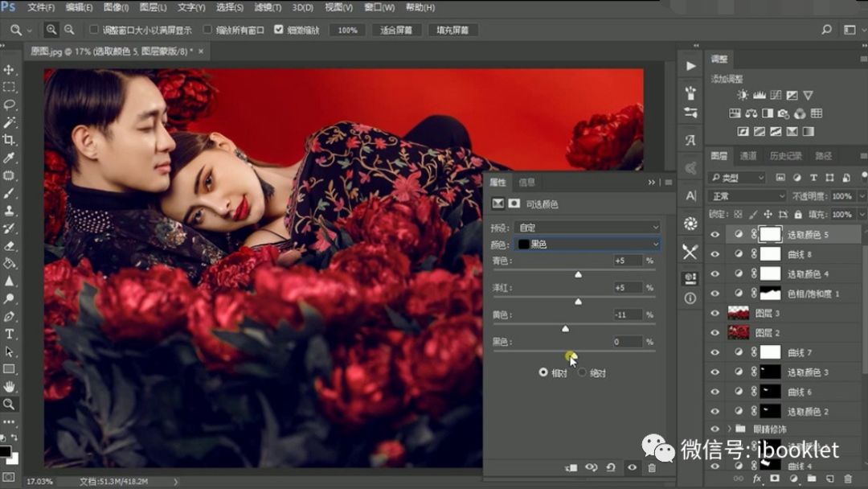The width and height of the screenshot is (868, 489).
Task: Hide the 曲线 8 layer
Action: pyautogui.click(x=715, y=253)
